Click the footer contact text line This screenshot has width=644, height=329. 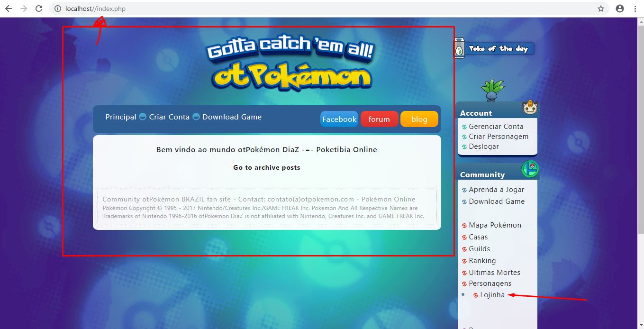point(259,200)
